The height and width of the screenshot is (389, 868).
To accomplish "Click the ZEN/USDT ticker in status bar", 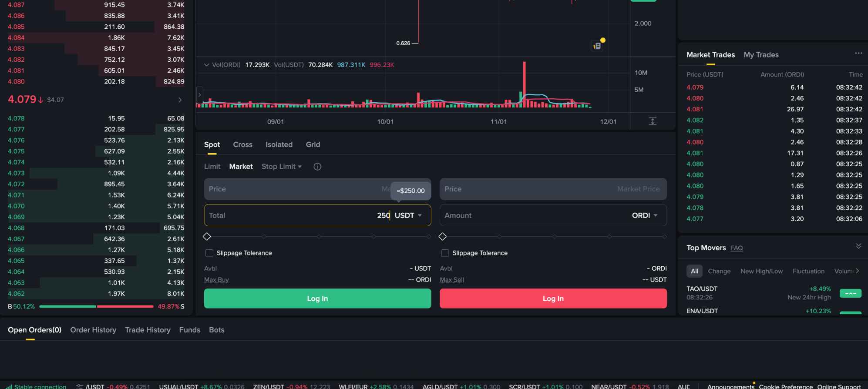I will tap(291, 386).
